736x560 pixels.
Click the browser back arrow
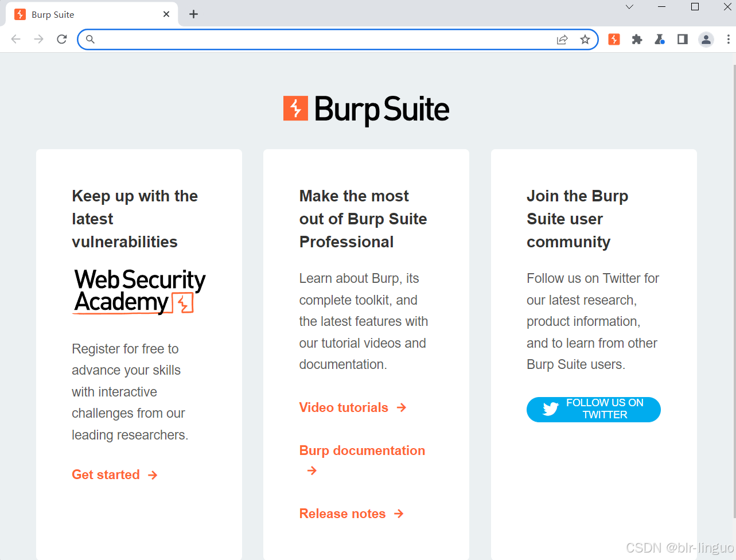pos(15,39)
